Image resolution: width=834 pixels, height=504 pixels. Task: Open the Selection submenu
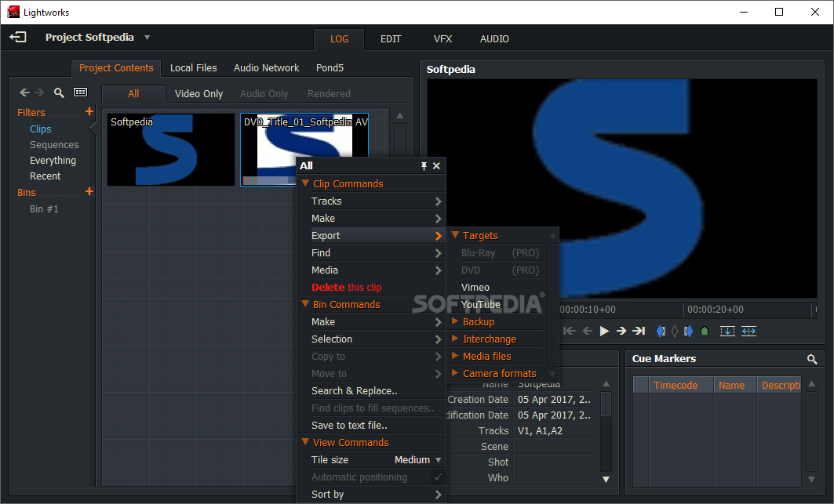371,339
